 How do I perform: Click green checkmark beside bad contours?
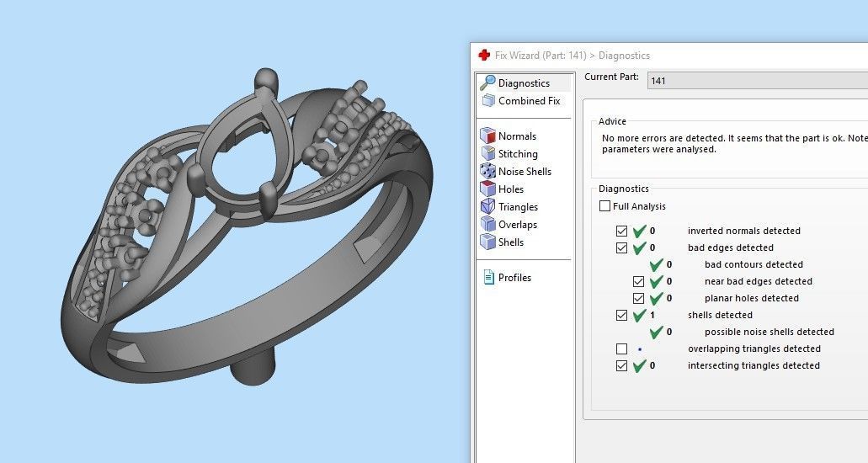coord(656,264)
